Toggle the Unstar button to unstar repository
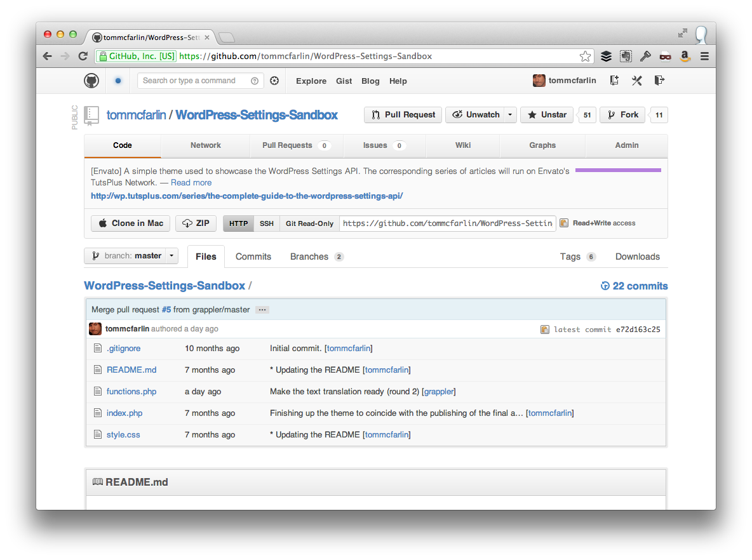Viewport: 752px width, 560px height. [546, 115]
